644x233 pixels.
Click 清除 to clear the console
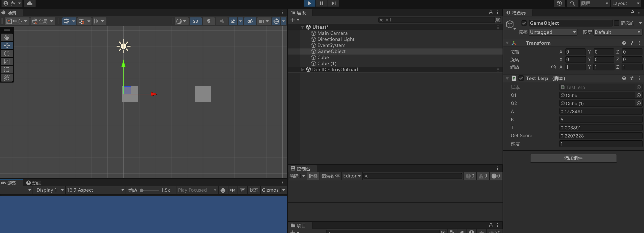(294, 176)
